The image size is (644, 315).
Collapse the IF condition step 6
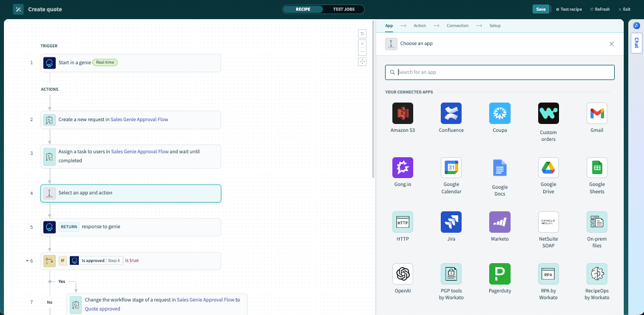[28, 261]
